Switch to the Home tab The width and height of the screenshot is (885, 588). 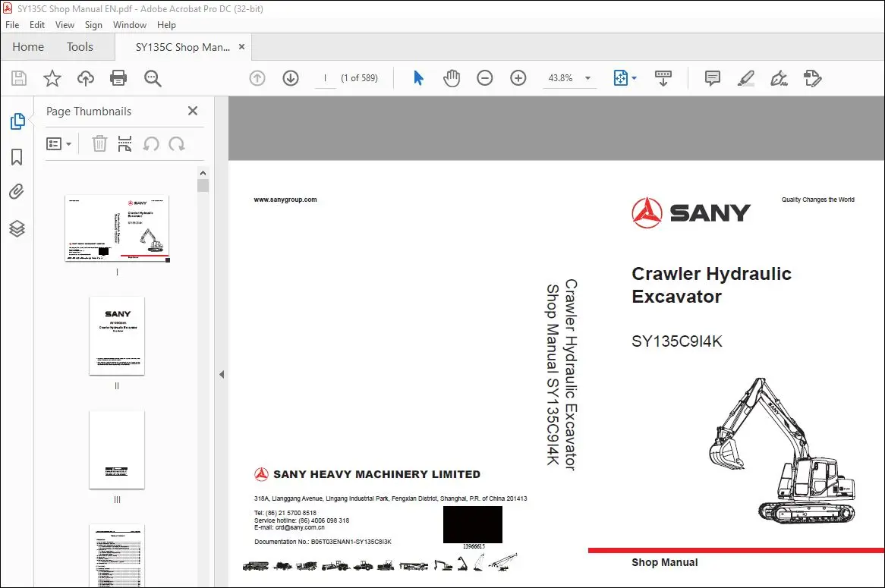[28, 47]
